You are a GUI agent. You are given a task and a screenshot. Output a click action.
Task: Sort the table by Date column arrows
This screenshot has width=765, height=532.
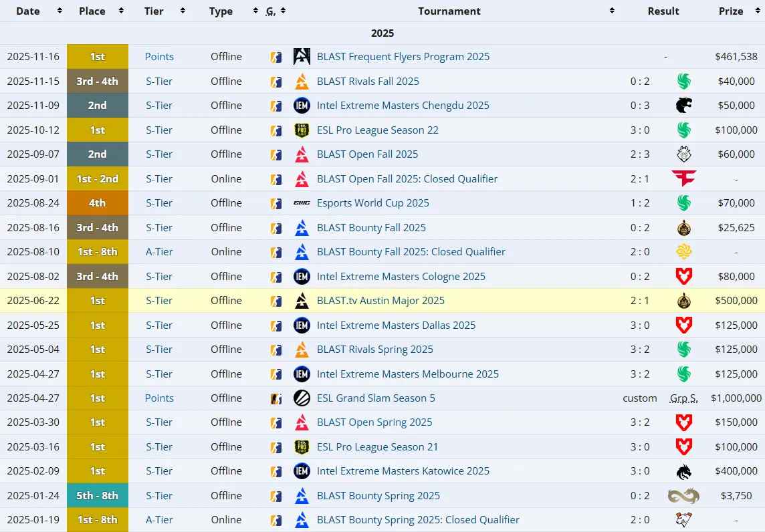(x=60, y=11)
